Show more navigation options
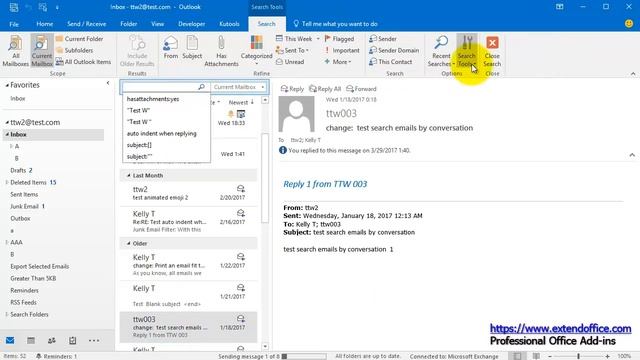 tap(94, 340)
